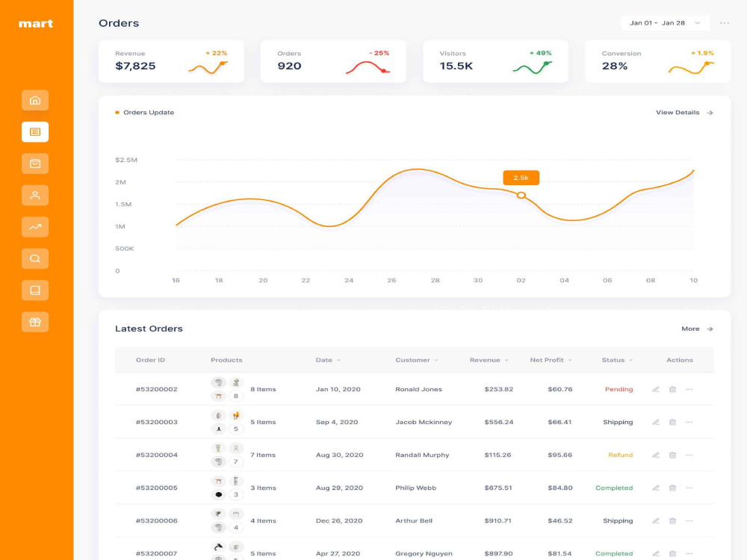
Task: Click the Pending status of Ronald Jones' order
Action: [619, 389]
